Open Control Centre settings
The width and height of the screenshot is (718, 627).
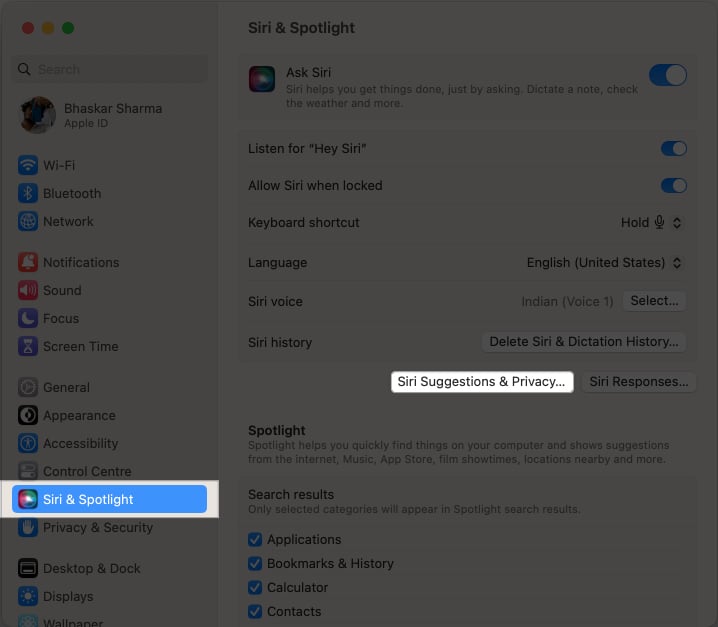point(109,471)
